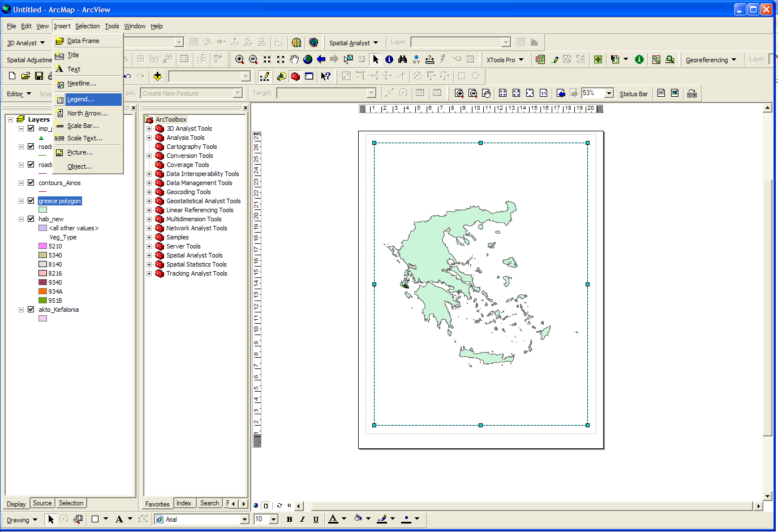Toggle contours_Ainos layer visibility
The image size is (778, 532).
click(x=31, y=183)
